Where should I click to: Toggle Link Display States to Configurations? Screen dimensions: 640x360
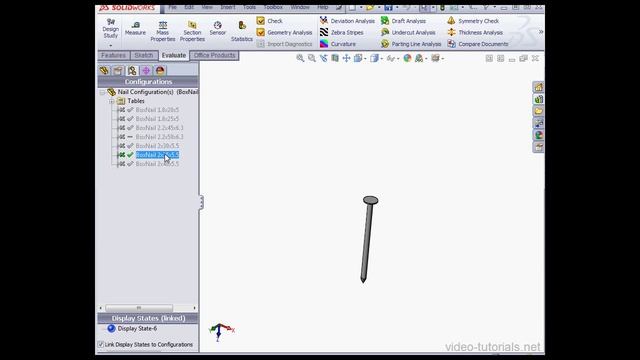(x=101, y=344)
